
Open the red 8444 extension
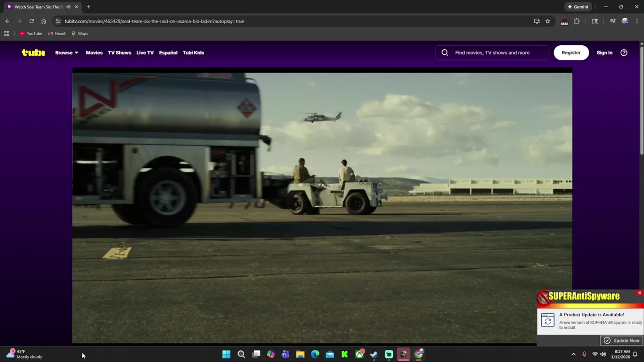coord(565,22)
